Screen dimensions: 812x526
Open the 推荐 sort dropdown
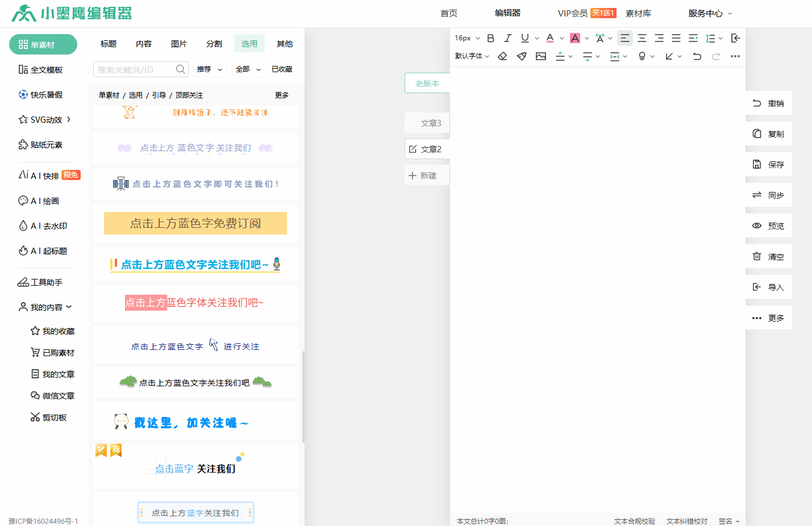pos(210,69)
